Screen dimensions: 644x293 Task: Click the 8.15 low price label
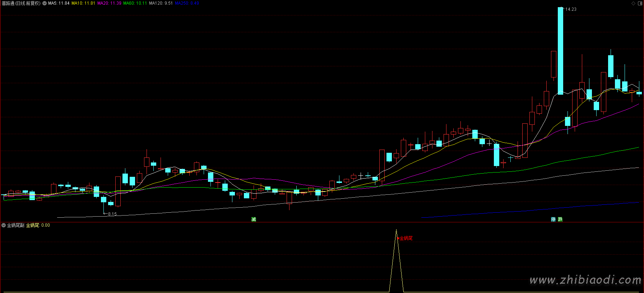pyautogui.click(x=112, y=214)
